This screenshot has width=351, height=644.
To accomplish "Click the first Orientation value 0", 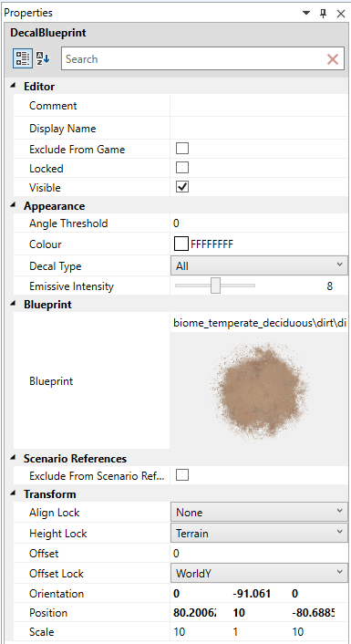I will [177, 594].
